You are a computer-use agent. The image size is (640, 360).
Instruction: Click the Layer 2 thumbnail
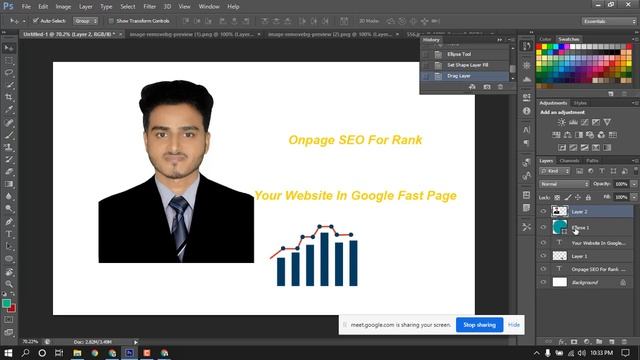tap(559, 211)
